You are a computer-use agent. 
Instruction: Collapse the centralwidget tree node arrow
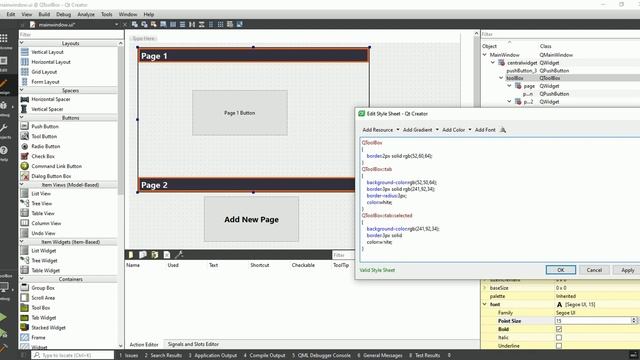click(493, 63)
